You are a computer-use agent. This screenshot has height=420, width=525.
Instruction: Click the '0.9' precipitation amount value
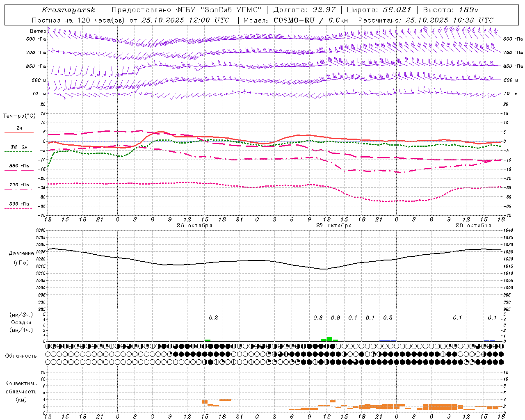[x=336, y=317]
